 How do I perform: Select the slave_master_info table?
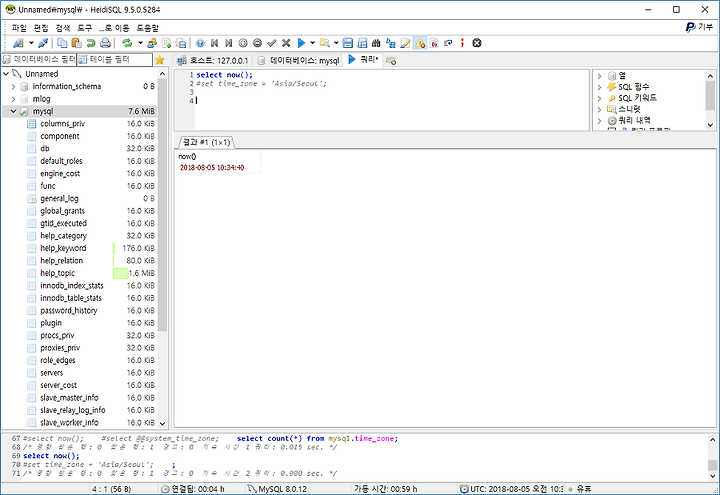click(x=69, y=398)
